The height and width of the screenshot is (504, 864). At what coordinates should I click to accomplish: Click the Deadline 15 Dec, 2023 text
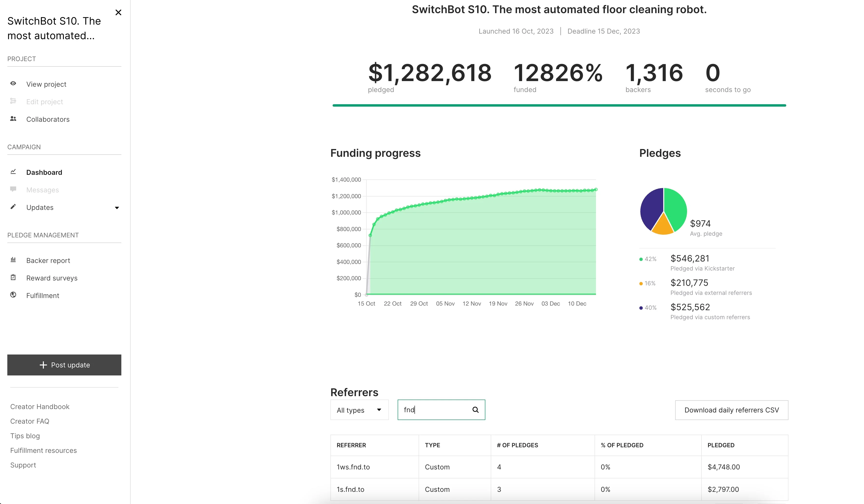(x=604, y=31)
